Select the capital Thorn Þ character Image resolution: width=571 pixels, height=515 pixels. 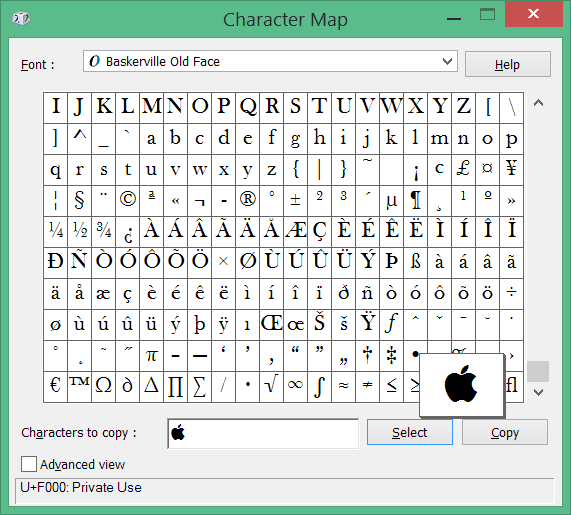pyautogui.click(x=391, y=263)
